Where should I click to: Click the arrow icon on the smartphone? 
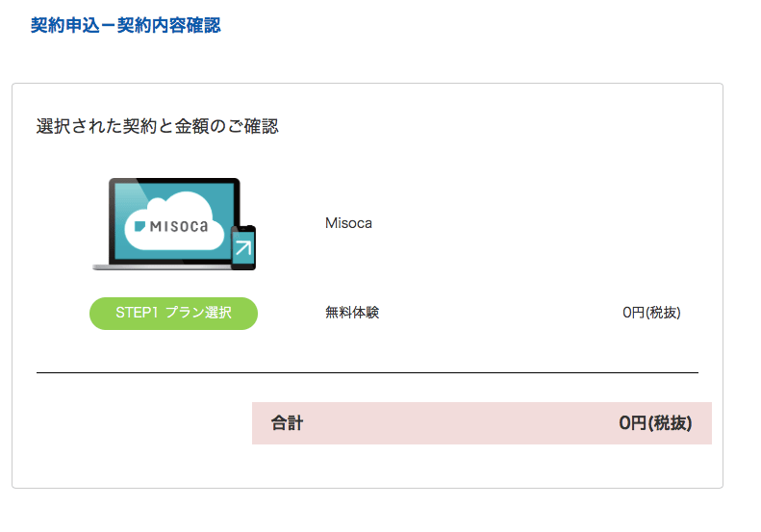click(x=243, y=249)
